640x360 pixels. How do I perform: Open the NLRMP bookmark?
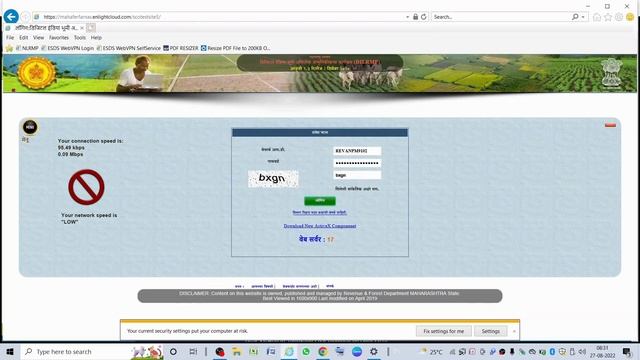[x=27, y=48]
